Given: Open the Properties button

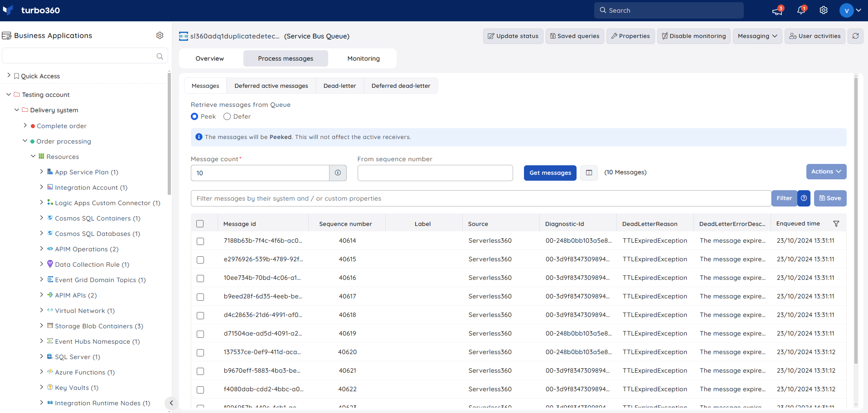Looking at the screenshot, I should (x=630, y=36).
